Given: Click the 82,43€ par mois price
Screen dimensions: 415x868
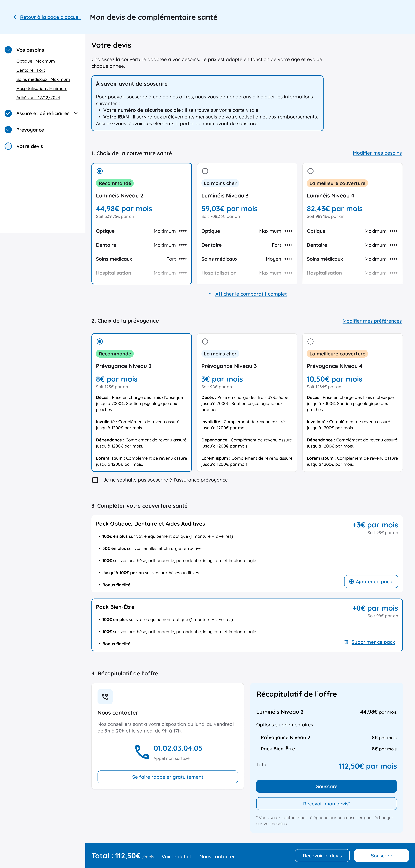Looking at the screenshot, I should (x=334, y=209).
